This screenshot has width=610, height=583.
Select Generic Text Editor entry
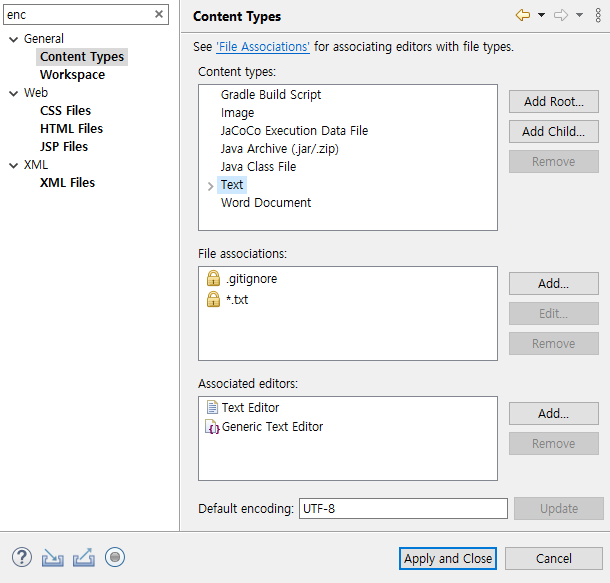[272, 427]
